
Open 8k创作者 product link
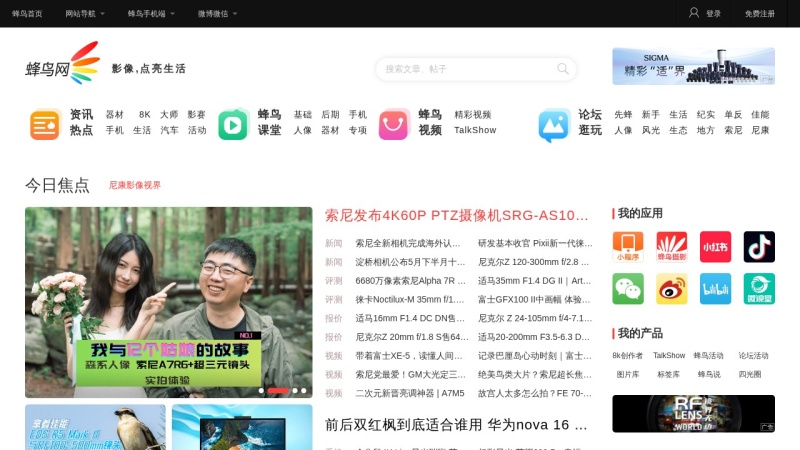tap(628, 356)
